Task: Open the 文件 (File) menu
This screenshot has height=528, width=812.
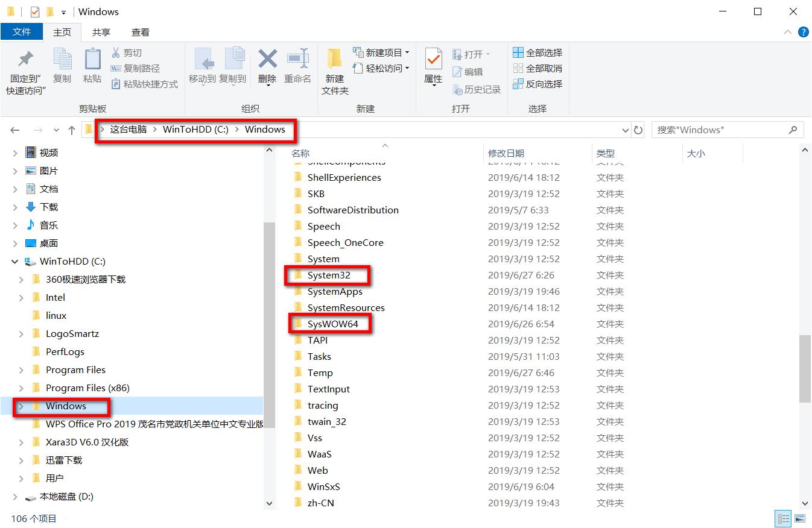Action: (22, 32)
